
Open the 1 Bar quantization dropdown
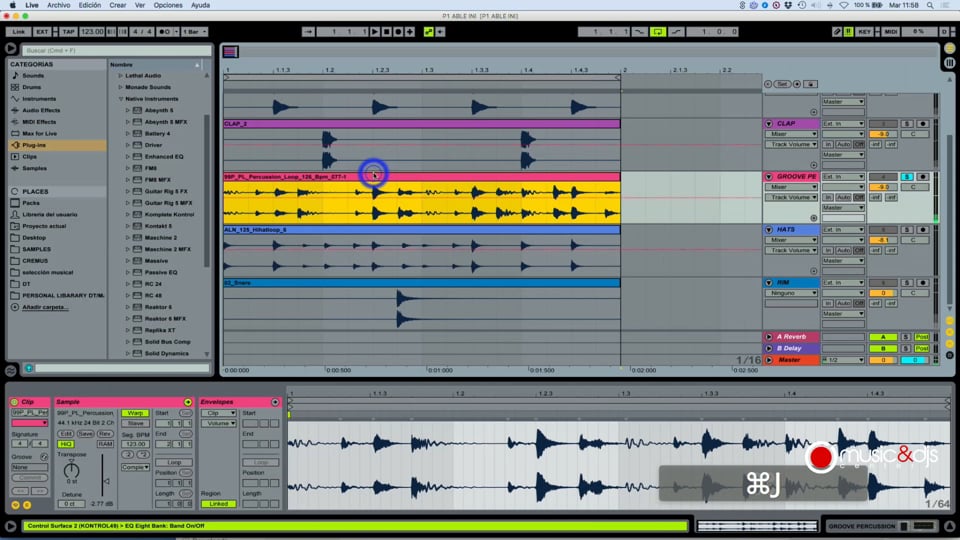tap(195, 32)
